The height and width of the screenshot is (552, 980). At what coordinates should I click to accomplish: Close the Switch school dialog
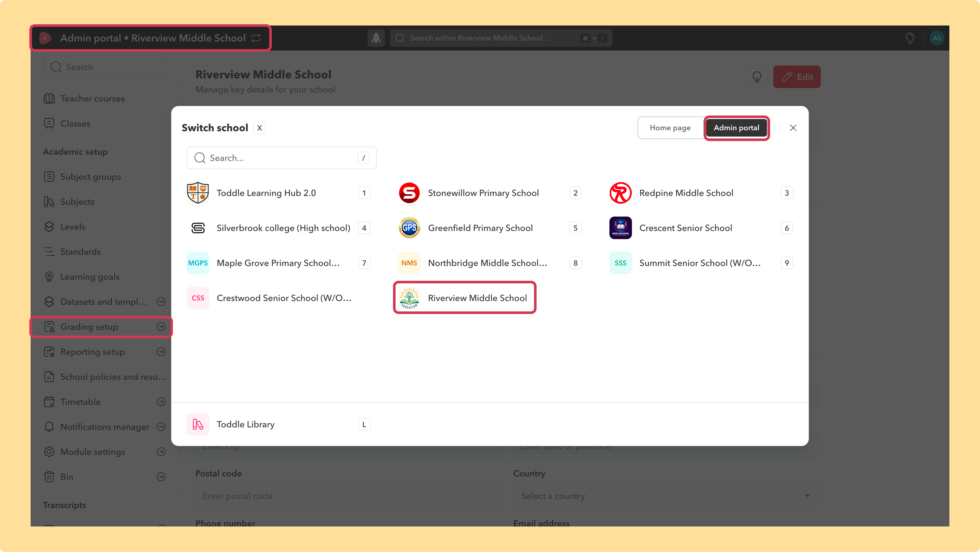(793, 128)
